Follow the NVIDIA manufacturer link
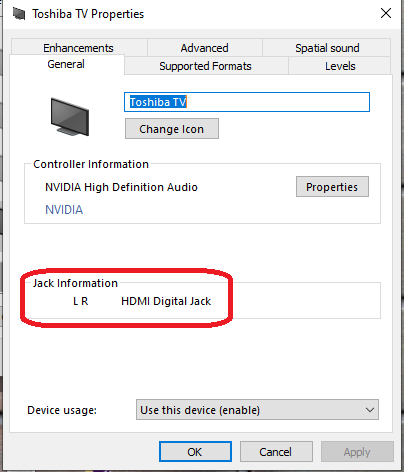 click(x=64, y=210)
